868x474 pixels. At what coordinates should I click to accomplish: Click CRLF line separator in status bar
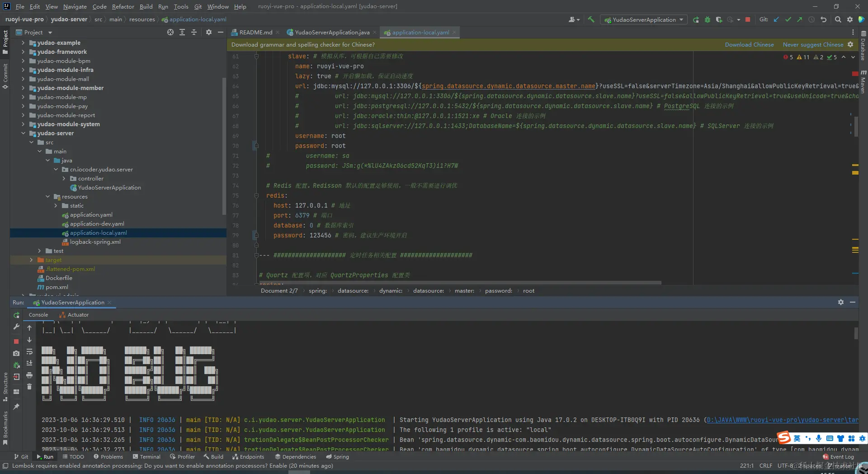766,465
